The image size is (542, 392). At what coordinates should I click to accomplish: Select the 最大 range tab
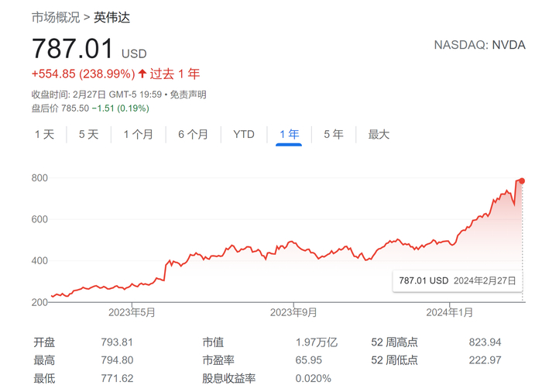[379, 134]
